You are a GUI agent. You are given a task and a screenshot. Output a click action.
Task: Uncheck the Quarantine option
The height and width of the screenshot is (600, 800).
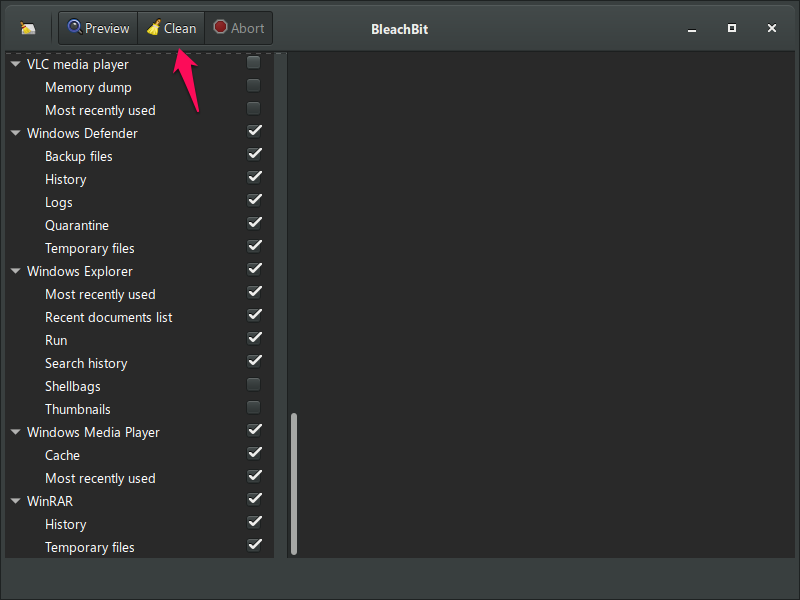tap(254, 223)
